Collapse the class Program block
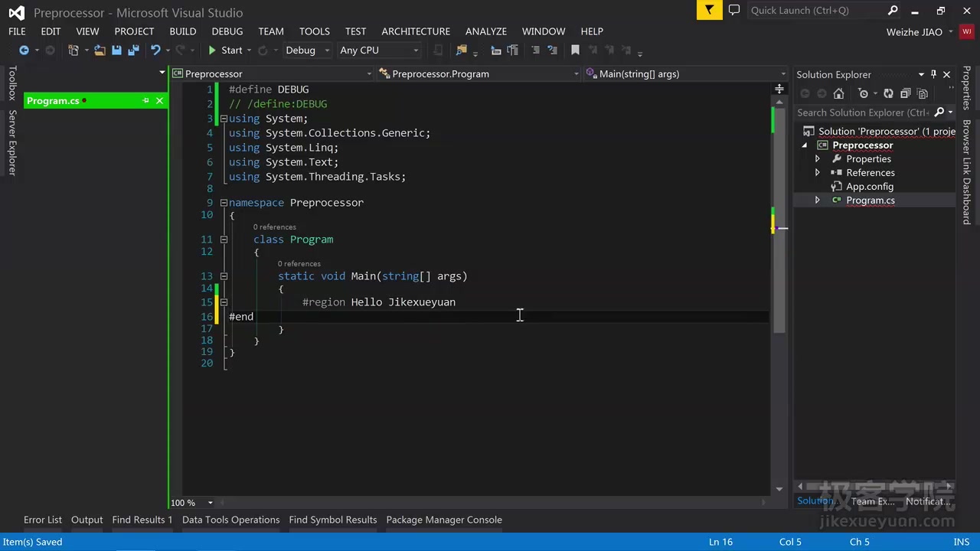Image resolution: width=980 pixels, height=551 pixels. click(224, 240)
